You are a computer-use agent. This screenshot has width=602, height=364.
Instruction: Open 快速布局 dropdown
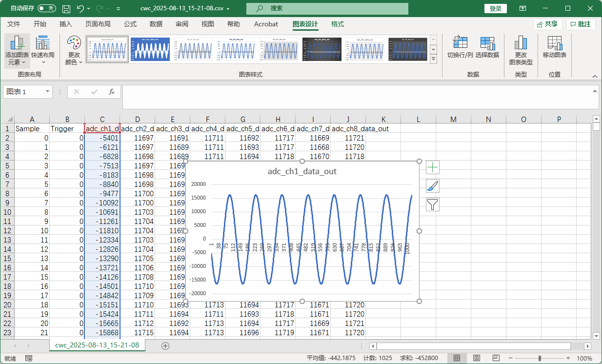pyautogui.click(x=43, y=51)
